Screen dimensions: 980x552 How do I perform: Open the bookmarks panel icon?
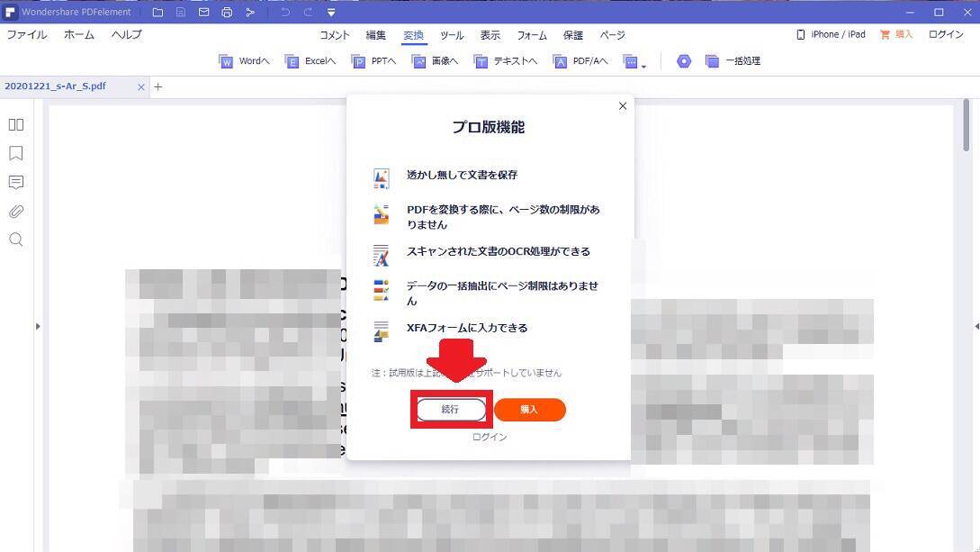[x=16, y=153]
